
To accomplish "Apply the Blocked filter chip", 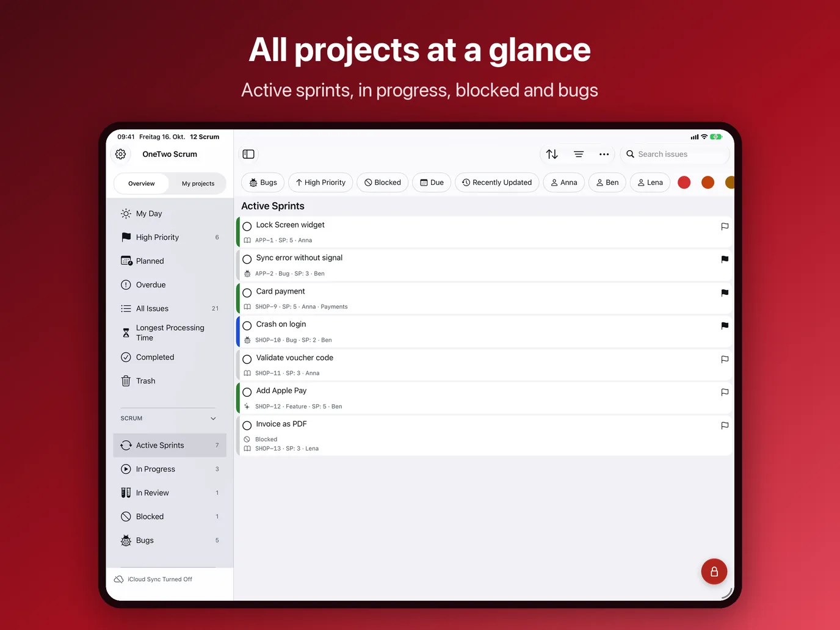I will pos(383,183).
